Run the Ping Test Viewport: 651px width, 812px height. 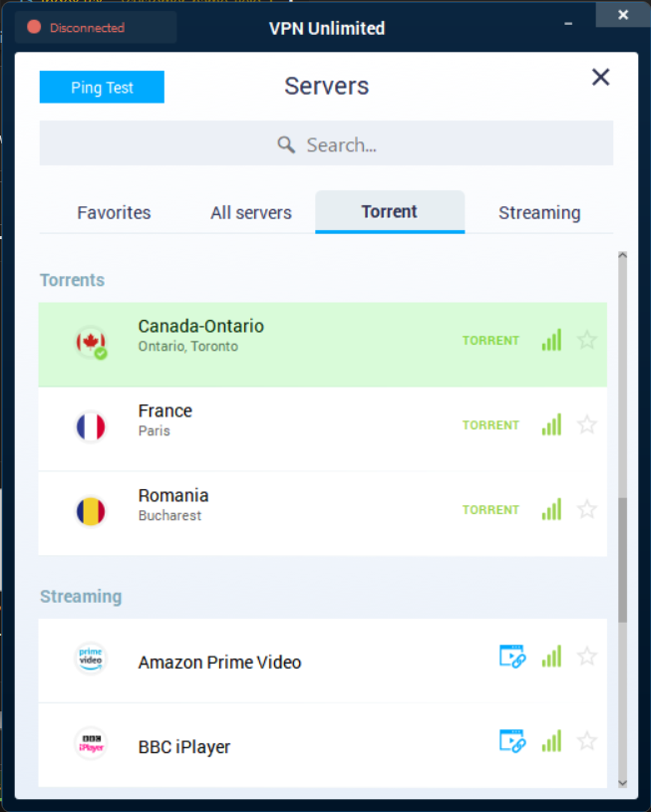(x=102, y=87)
